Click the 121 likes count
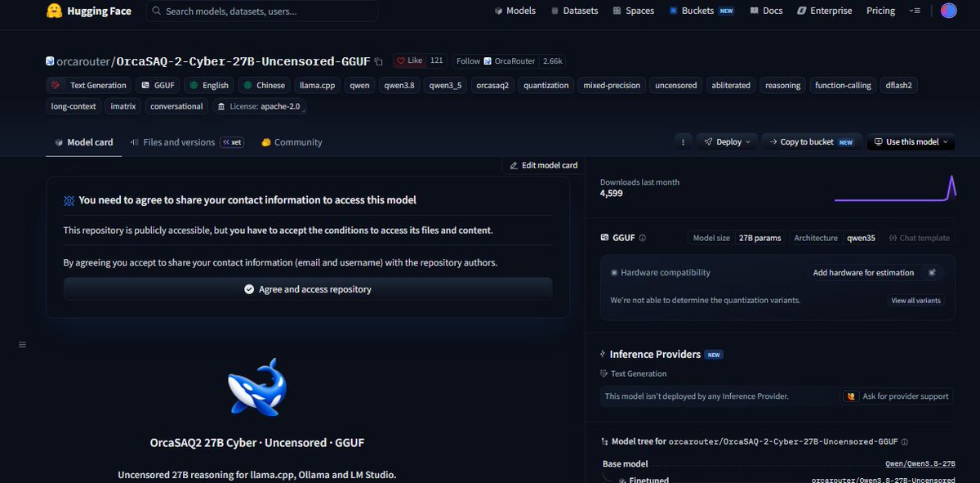Screen dimensions: 980x483 coord(437,60)
